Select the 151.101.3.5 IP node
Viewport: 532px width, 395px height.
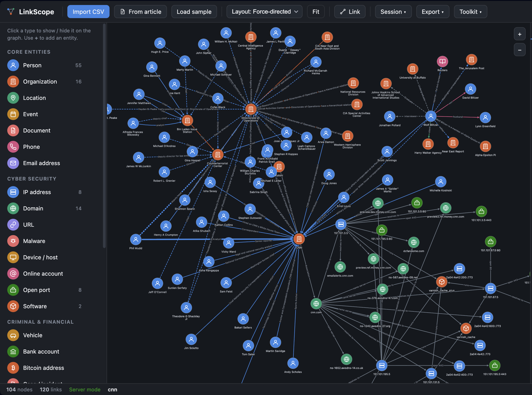pos(341,224)
